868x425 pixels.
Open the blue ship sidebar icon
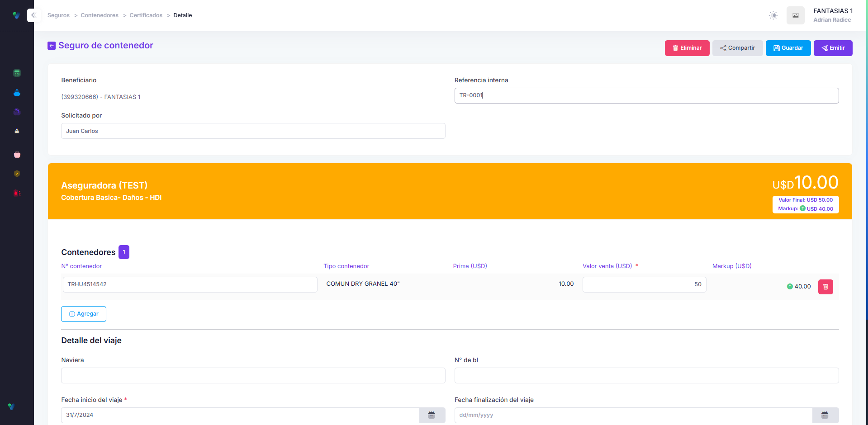(17, 93)
